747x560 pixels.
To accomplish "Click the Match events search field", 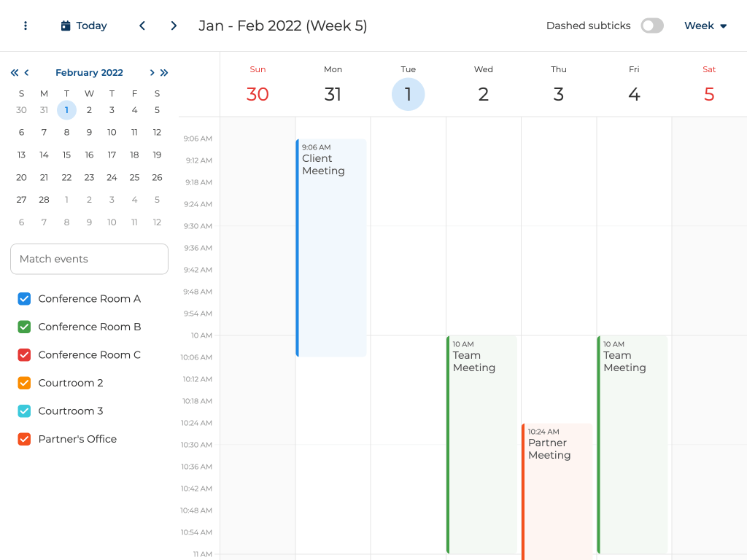I will 89,259.
